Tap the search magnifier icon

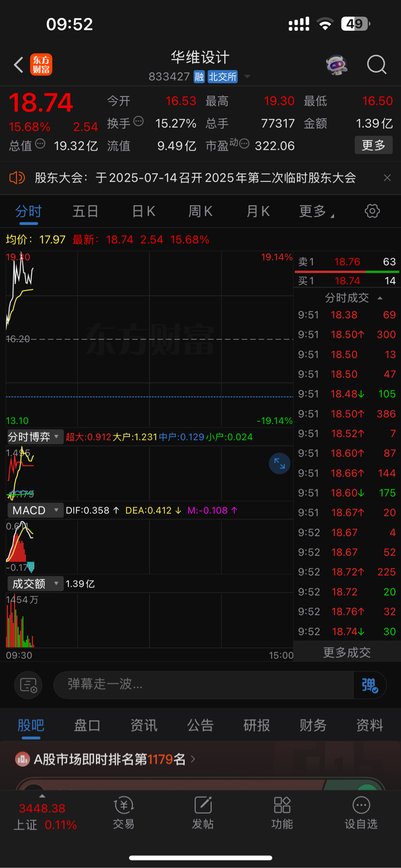click(376, 65)
